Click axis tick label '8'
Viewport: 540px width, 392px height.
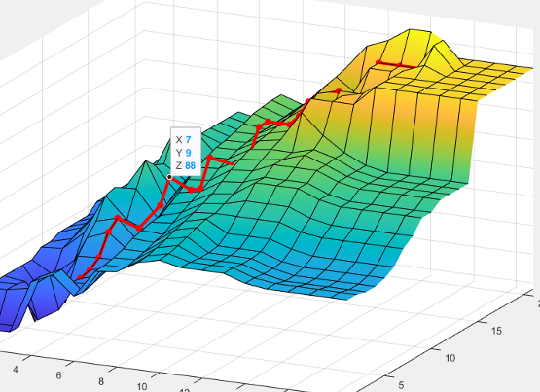(x=101, y=381)
